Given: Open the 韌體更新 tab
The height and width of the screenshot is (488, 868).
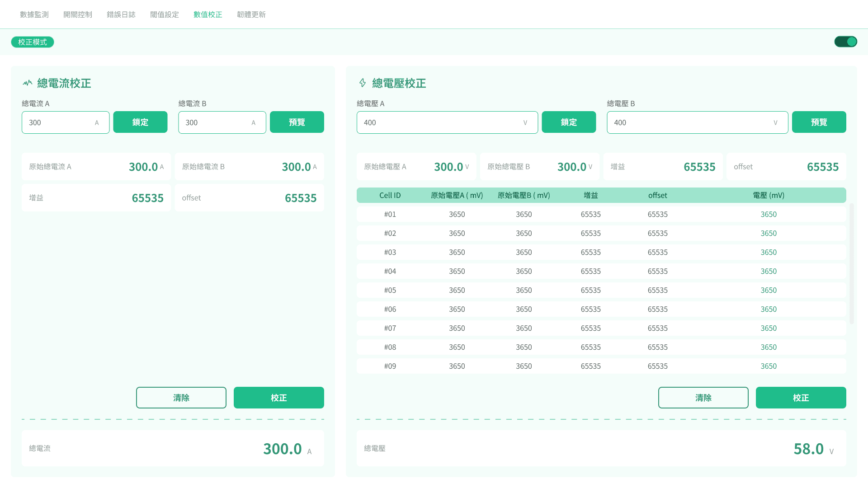Looking at the screenshot, I should coord(251,14).
